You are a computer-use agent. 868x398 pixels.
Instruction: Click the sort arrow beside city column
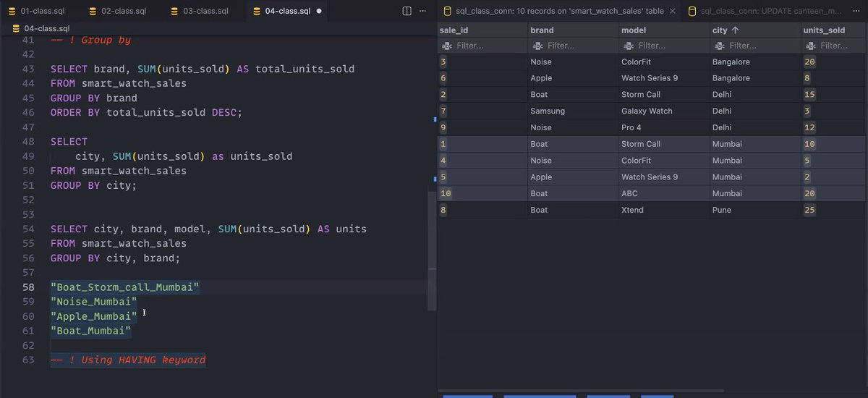(x=736, y=30)
